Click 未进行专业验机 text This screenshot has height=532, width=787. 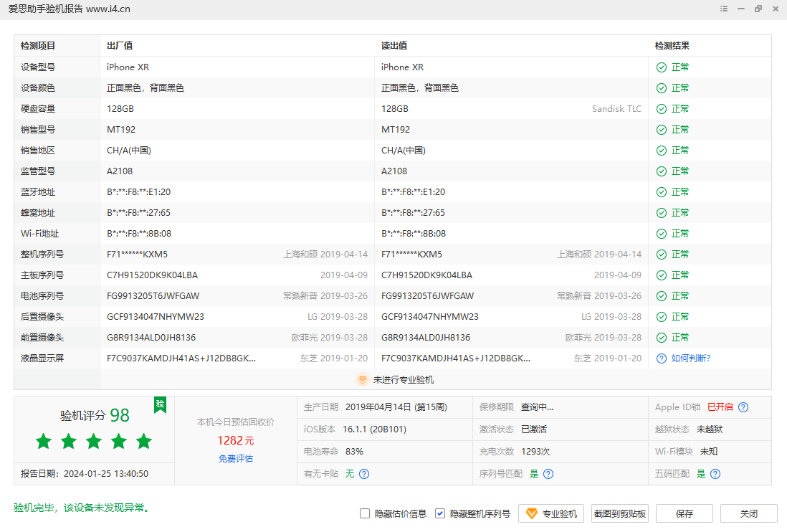coord(404,380)
